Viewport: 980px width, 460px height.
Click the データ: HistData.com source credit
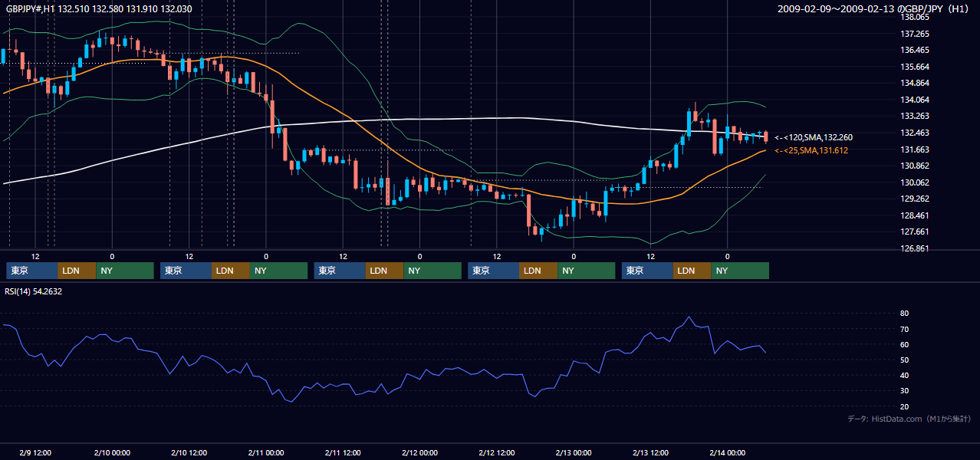909,419
